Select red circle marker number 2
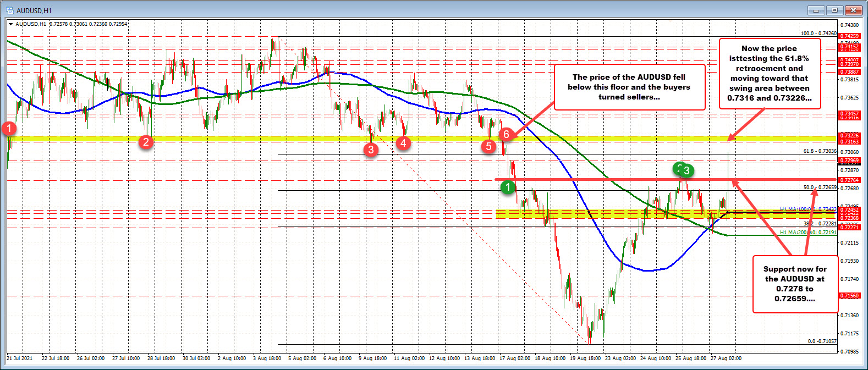Screen dimensions: 868x370 (x=145, y=142)
